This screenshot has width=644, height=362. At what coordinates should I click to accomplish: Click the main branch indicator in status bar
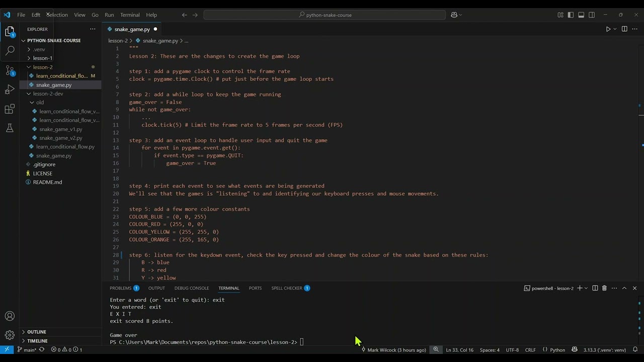pyautogui.click(x=27, y=350)
